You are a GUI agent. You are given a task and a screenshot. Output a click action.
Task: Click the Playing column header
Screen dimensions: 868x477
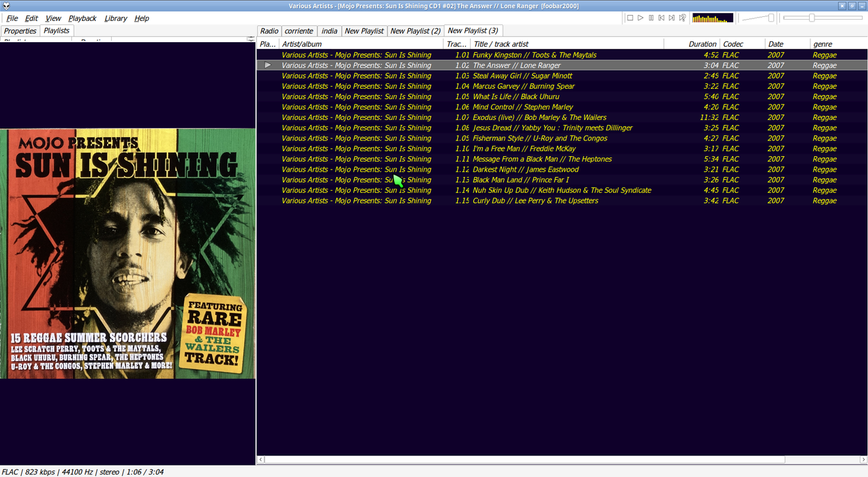coord(268,44)
